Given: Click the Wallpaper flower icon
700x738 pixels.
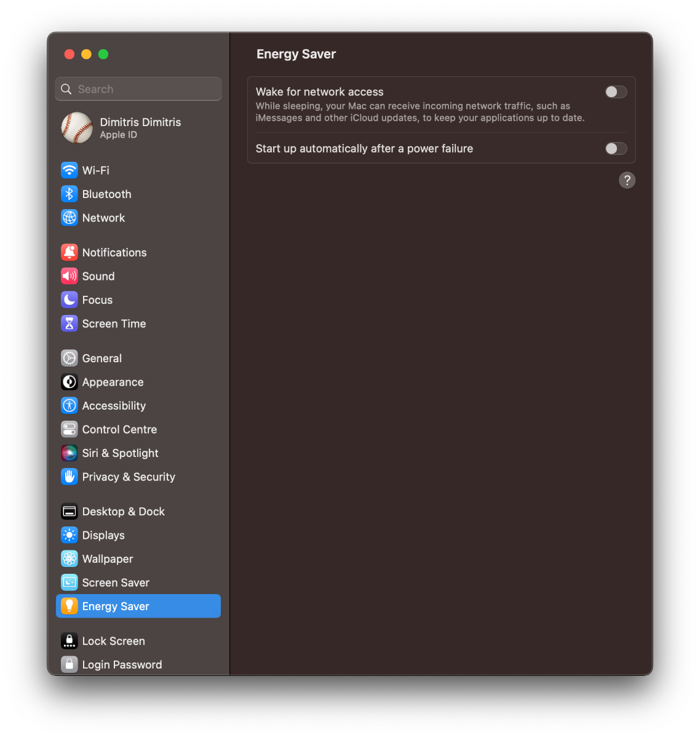Looking at the screenshot, I should tap(70, 559).
